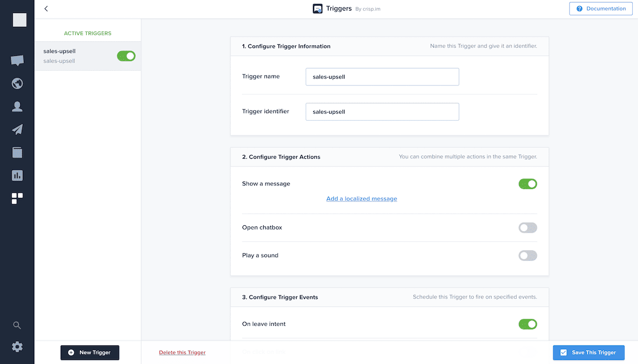
Task: Click the 'Play a sound' label
Action: coord(260,256)
